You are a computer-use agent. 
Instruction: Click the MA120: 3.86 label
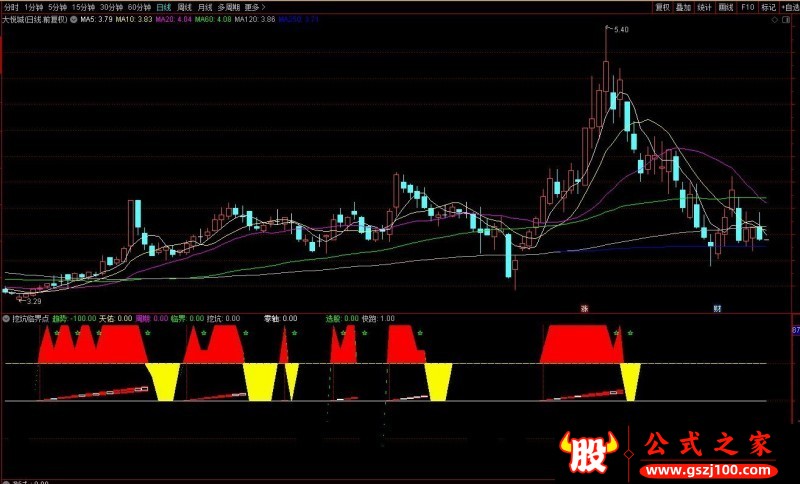(x=255, y=20)
